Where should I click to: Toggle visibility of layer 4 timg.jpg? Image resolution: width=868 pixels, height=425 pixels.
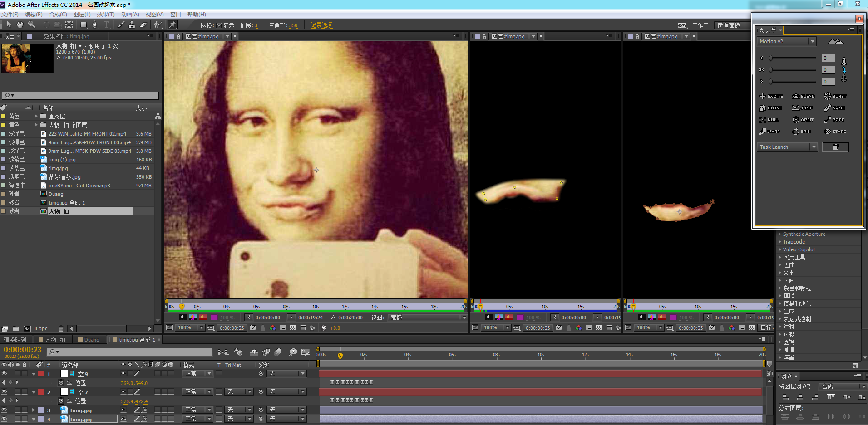[x=5, y=419]
